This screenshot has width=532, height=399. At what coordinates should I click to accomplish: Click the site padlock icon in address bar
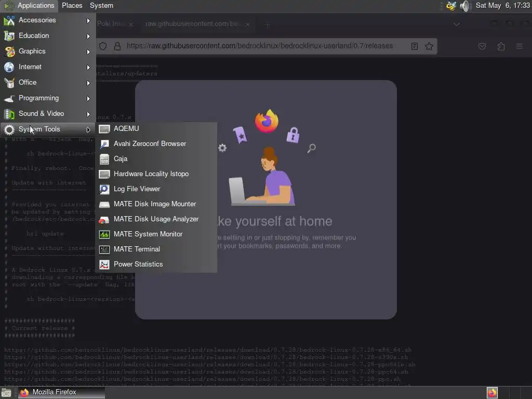tap(117, 46)
